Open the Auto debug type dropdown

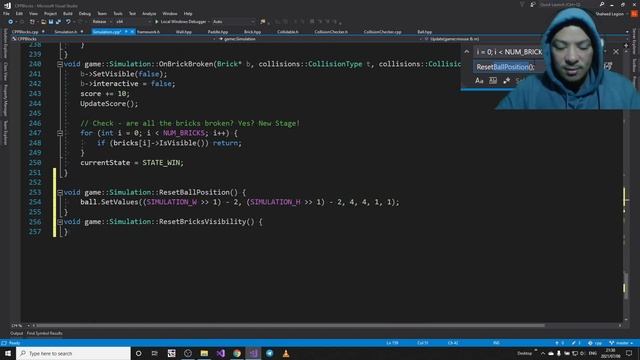pyautogui.click(x=233, y=22)
